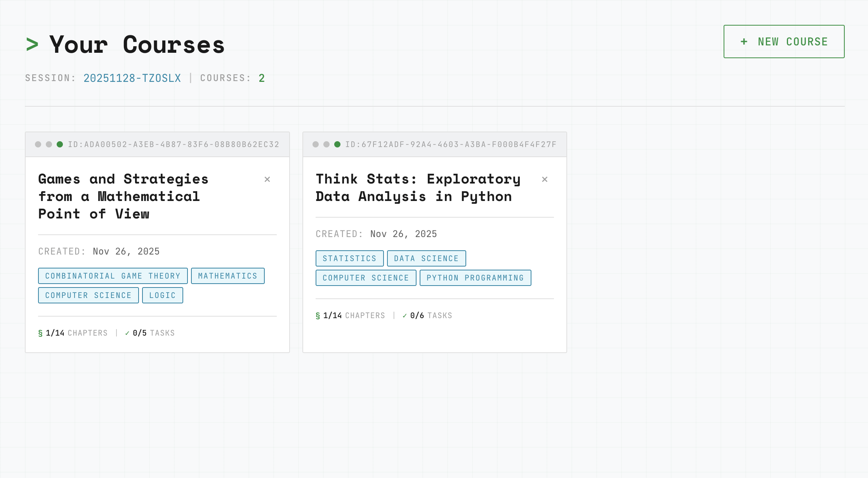The height and width of the screenshot is (478, 868).
Task: Click the checkmark tasks icon on Think Stats card
Action: point(404,315)
